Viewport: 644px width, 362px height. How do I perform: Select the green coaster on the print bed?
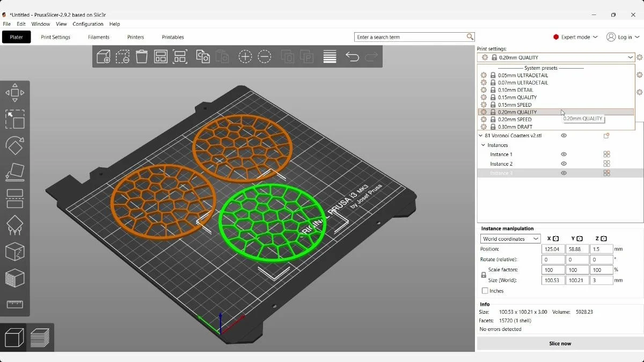click(272, 223)
